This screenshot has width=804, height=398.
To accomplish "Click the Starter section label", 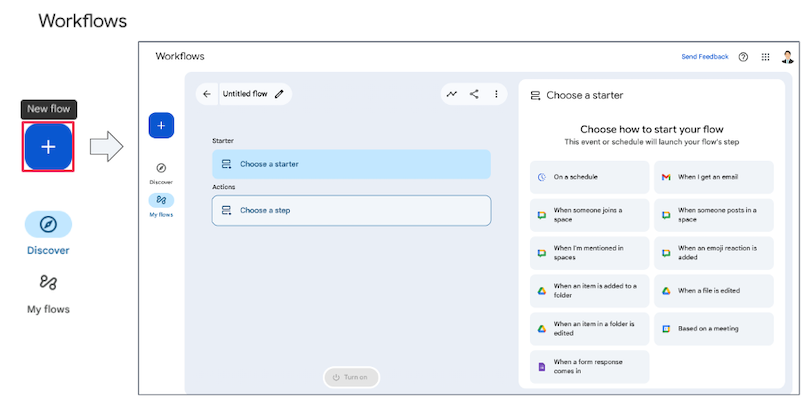I will pyautogui.click(x=223, y=141).
